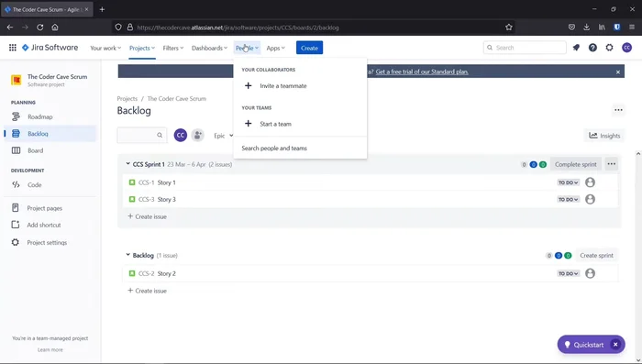Open Board in the sidebar
Image resolution: width=642 pixels, height=364 pixels.
tap(50, 150)
